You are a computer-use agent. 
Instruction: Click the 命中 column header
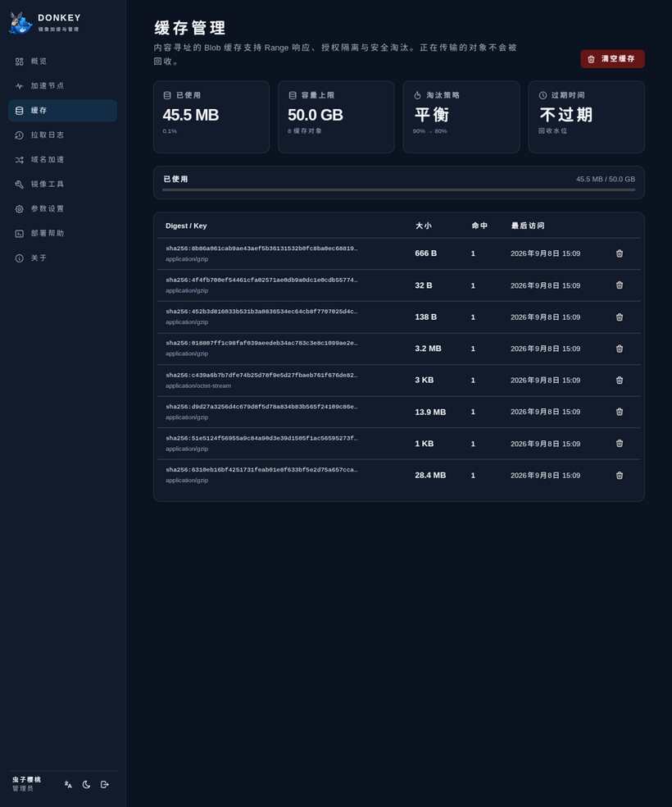point(479,226)
